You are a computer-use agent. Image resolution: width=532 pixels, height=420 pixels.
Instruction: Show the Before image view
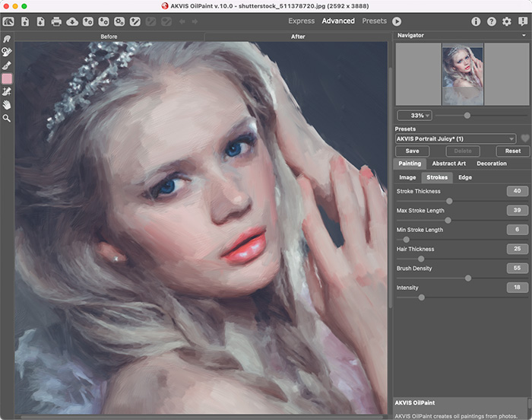109,36
